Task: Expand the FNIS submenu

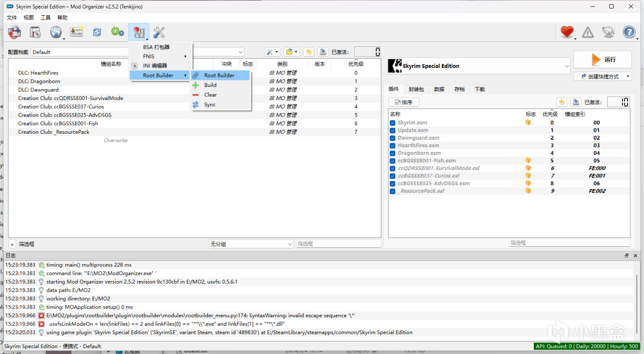Action: pos(160,56)
